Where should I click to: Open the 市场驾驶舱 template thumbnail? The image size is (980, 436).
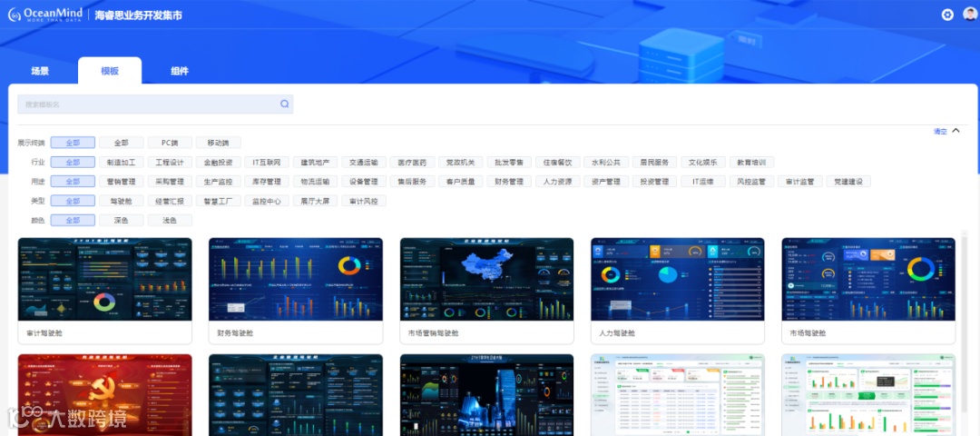868,279
